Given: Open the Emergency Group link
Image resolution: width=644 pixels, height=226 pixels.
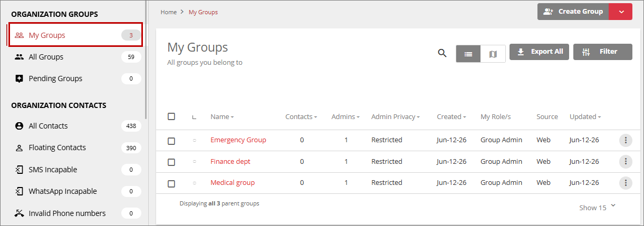Looking at the screenshot, I should tap(238, 140).
